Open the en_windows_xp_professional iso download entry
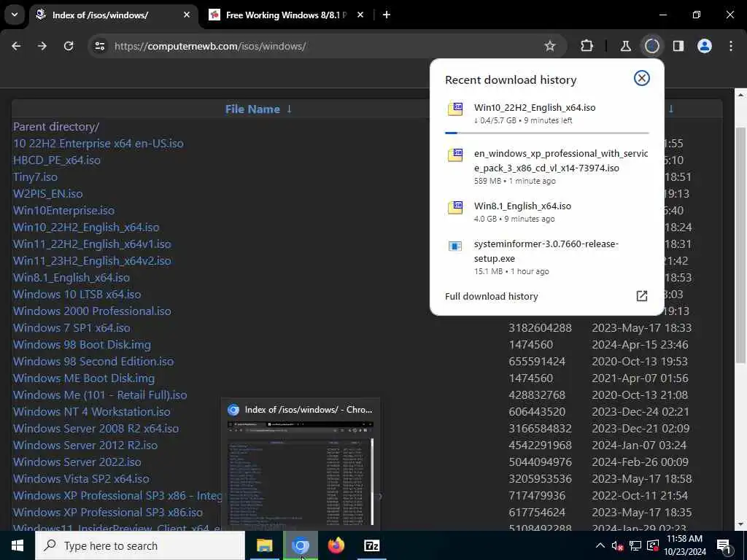 pyautogui.click(x=547, y=167)
